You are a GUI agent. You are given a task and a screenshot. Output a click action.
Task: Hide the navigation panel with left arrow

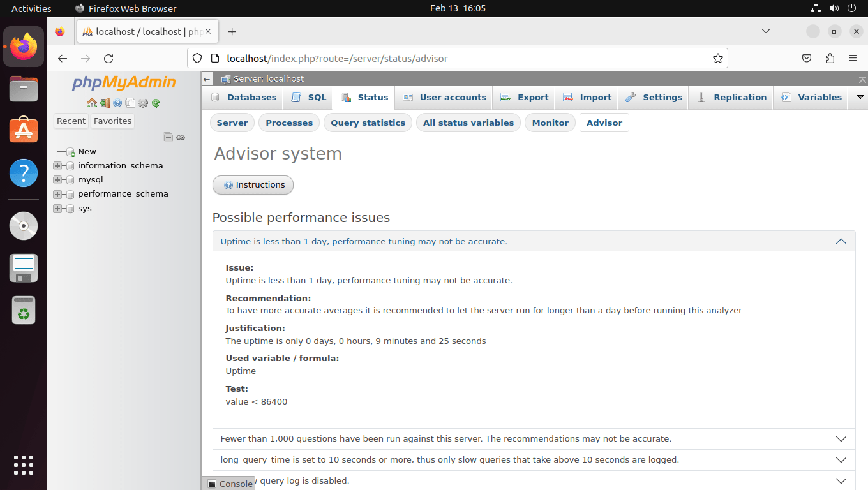207,79
